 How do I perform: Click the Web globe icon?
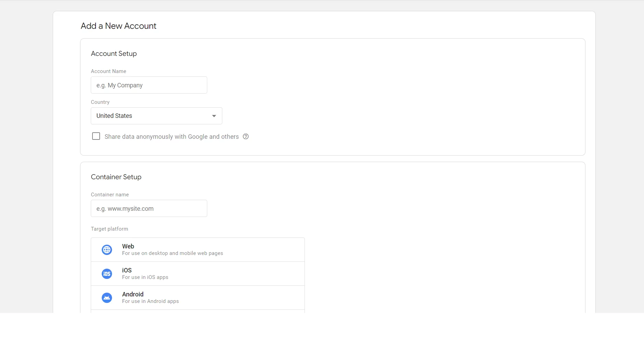point(107,250)
